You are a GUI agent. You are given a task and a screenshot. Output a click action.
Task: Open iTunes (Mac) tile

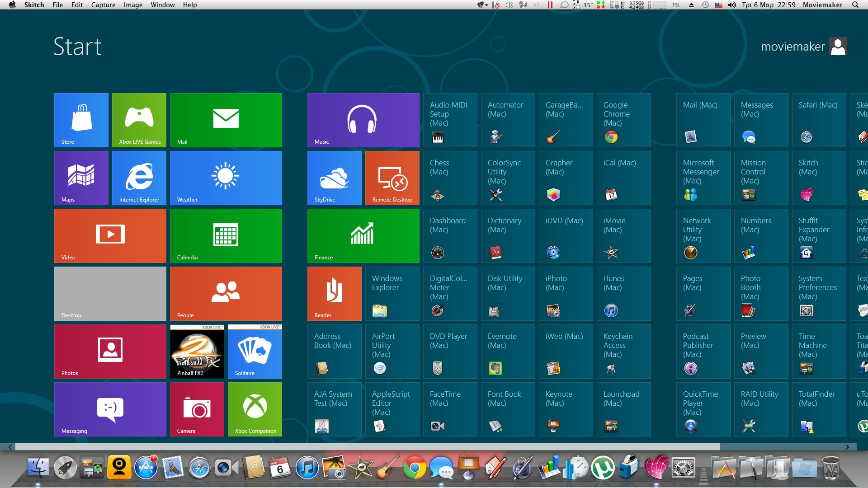[624, 294]
